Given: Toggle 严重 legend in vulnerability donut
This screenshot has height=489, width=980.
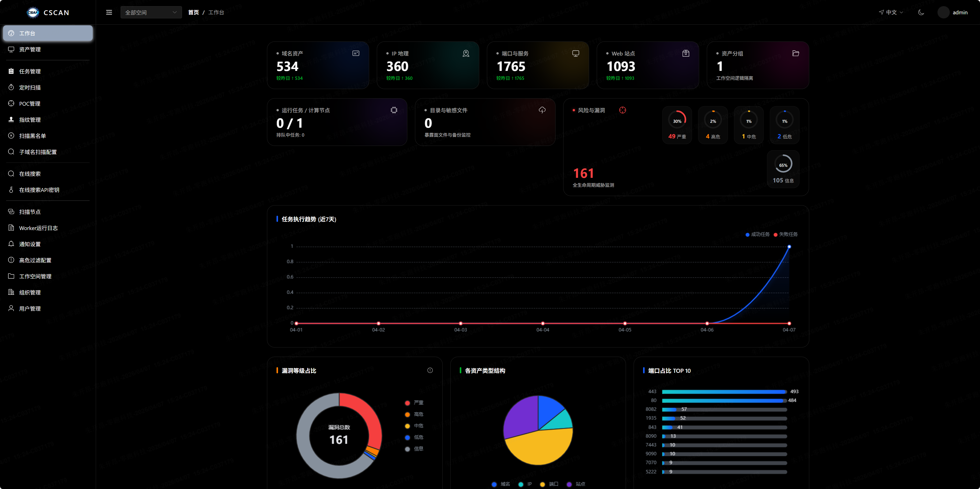Looking at the screenshot, I should [x=414, y=403].
